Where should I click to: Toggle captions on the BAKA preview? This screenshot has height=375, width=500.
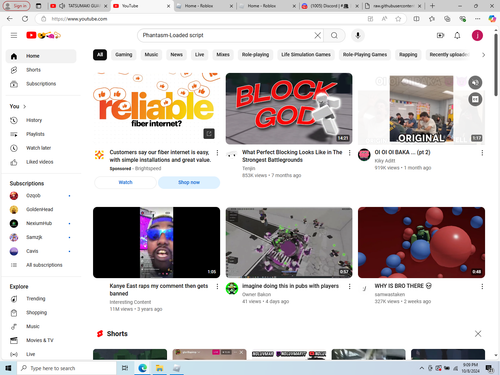click(475, 99)
